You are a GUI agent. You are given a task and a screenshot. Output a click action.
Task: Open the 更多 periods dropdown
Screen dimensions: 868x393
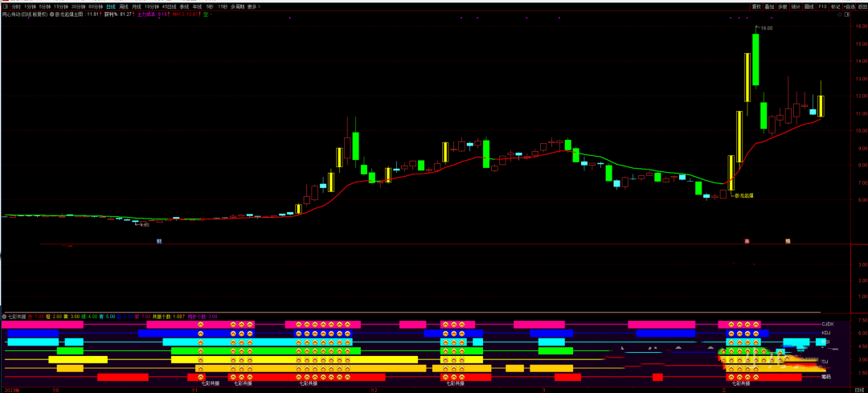click(253, 6)
